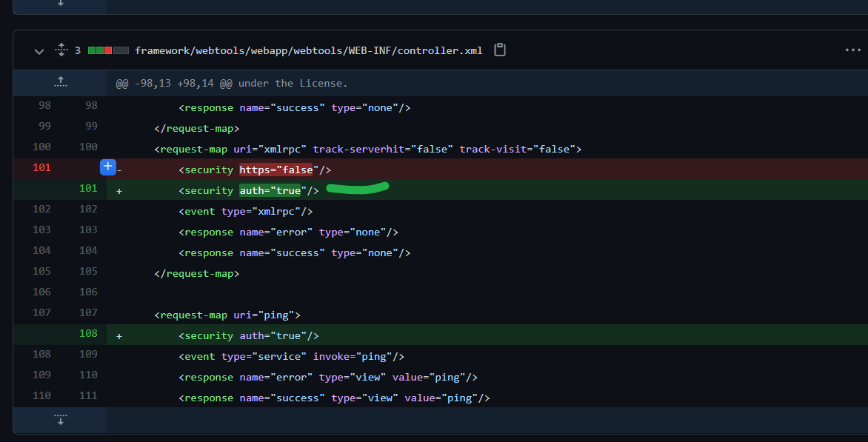The height and width of the screenshot is (442, 868).
Task: Click the closing request-map tag on line 105
Action: [x=196, y=273]
